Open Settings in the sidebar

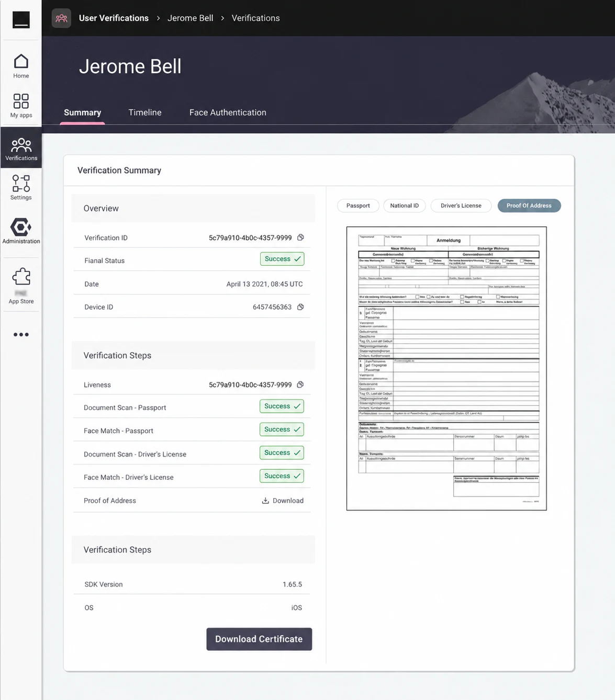[21, 188]
